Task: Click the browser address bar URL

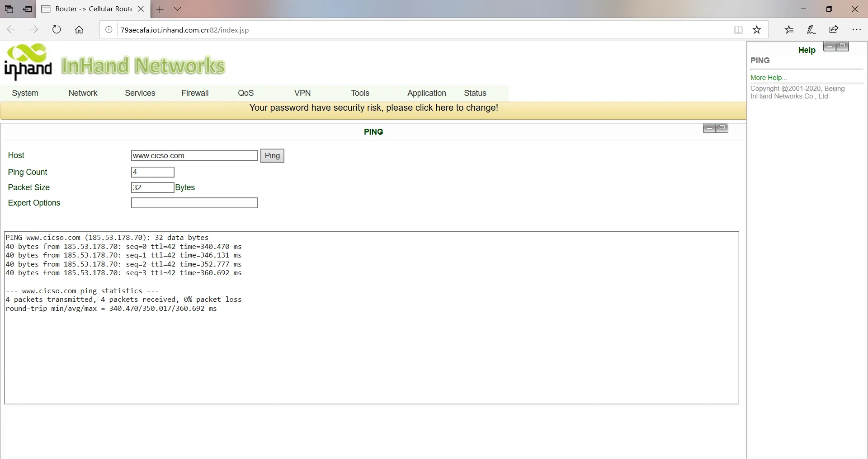Action: (184, 30)
